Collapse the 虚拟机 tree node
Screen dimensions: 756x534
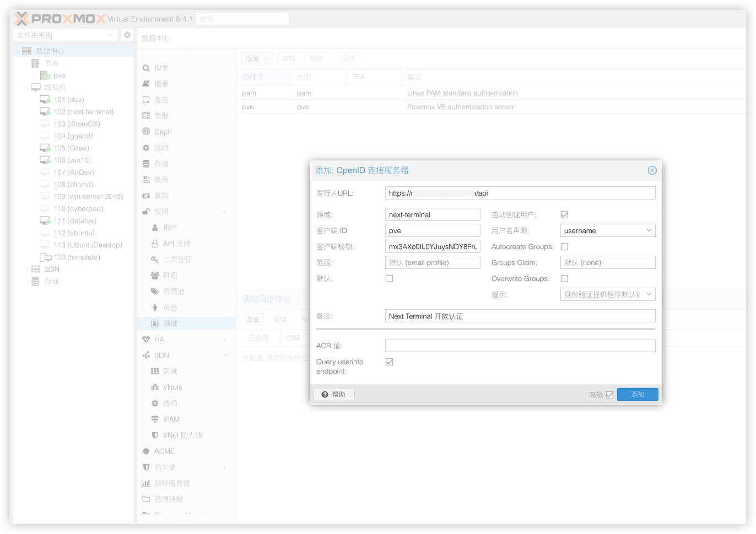pos(28,87)
